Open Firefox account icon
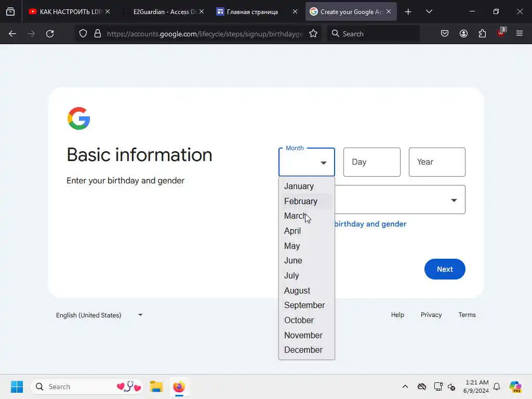This screenshot has height=399, width=532. [463, 34]
